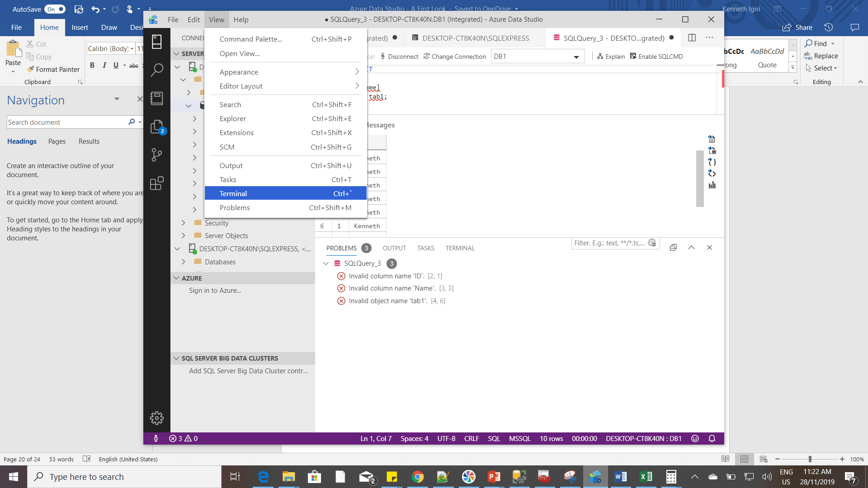Click Sign in to Azure link
868x488 pixels.
click(x=215, y=291)
